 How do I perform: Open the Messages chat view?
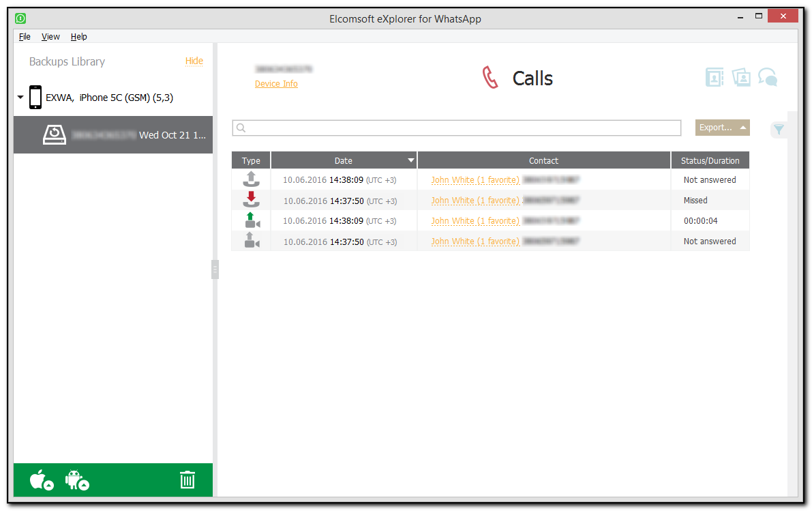768,77
